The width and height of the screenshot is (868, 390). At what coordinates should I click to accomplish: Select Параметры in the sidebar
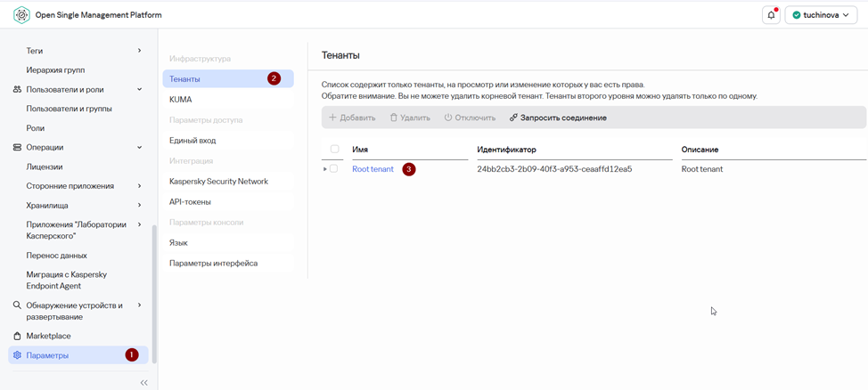click(x=78, y=355)
